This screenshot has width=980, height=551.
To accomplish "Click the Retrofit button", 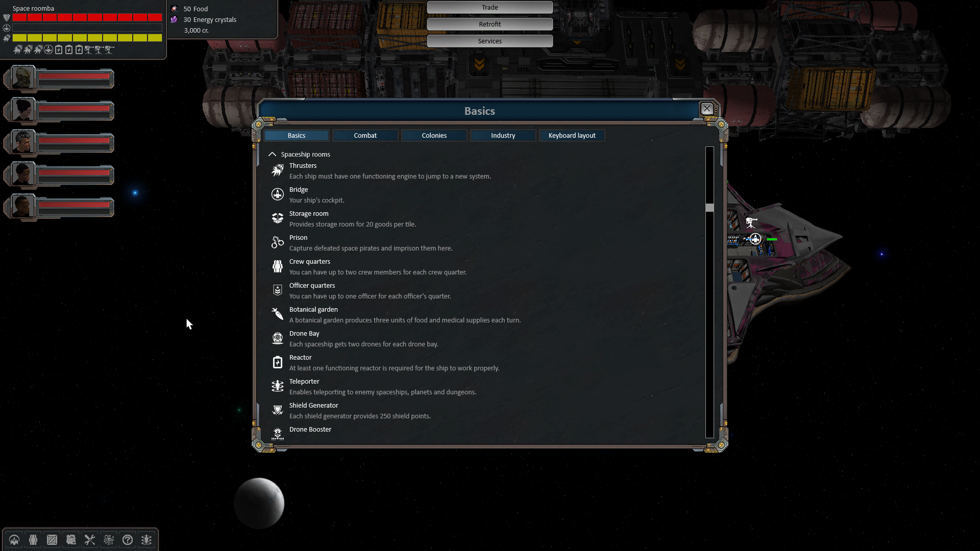I will [x=490, y=24].
